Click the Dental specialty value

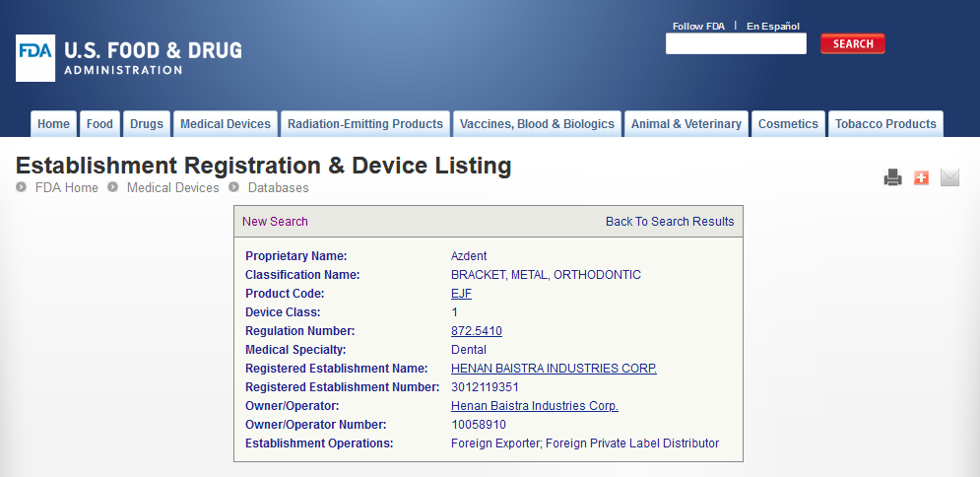click(469, 350)
